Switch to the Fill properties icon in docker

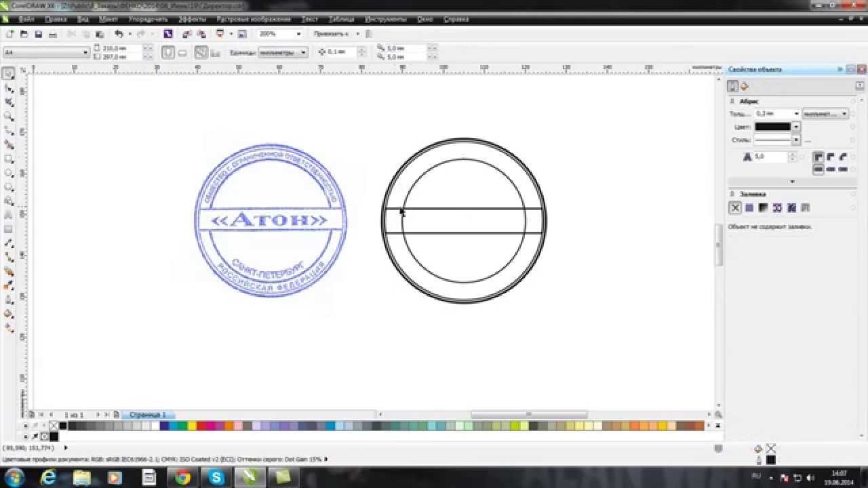coord(745,86)
